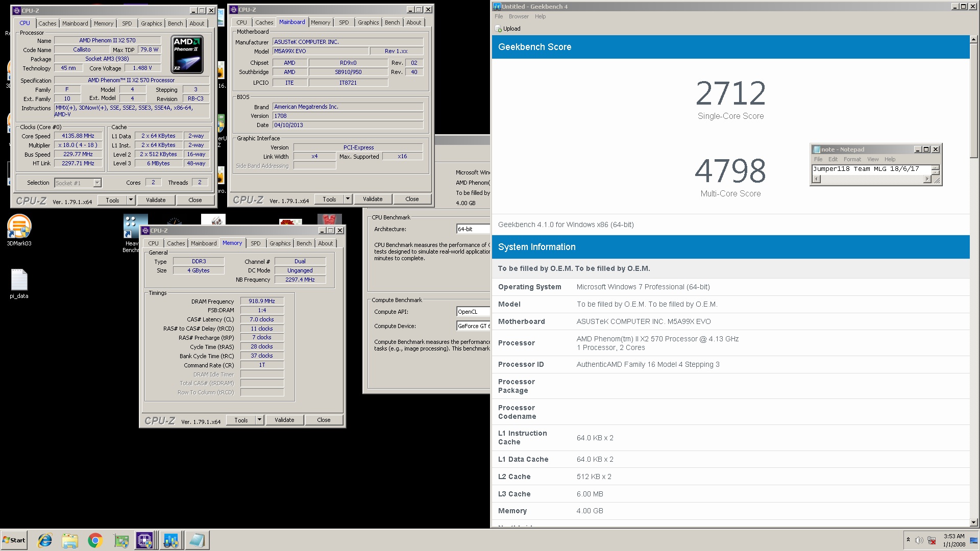Launch Google Chrome from the taskbar
980x551 pixels.
pyautogui.click(x=95, y=540)
